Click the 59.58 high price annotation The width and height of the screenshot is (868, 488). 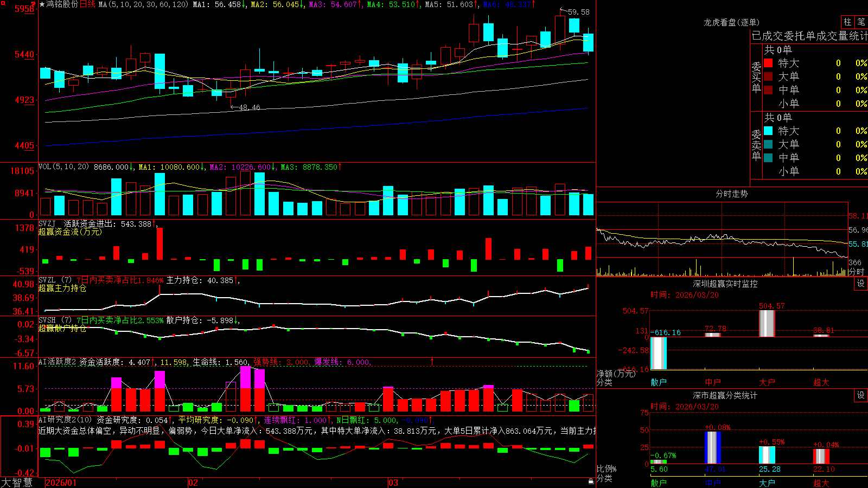[x=579, y=12]
